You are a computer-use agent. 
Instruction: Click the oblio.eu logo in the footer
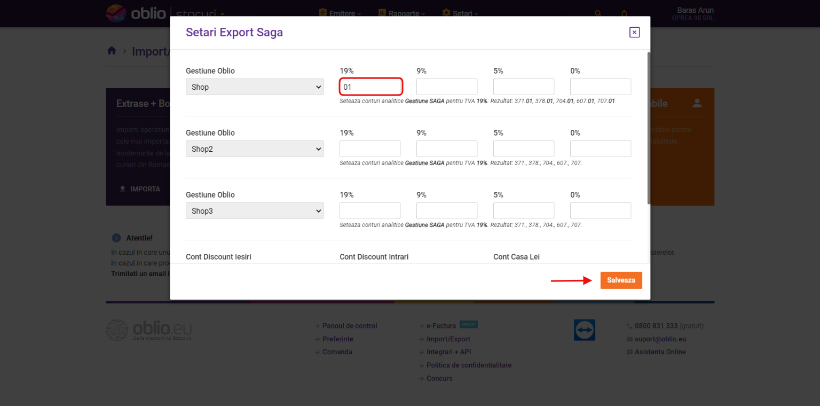[149, 330]
